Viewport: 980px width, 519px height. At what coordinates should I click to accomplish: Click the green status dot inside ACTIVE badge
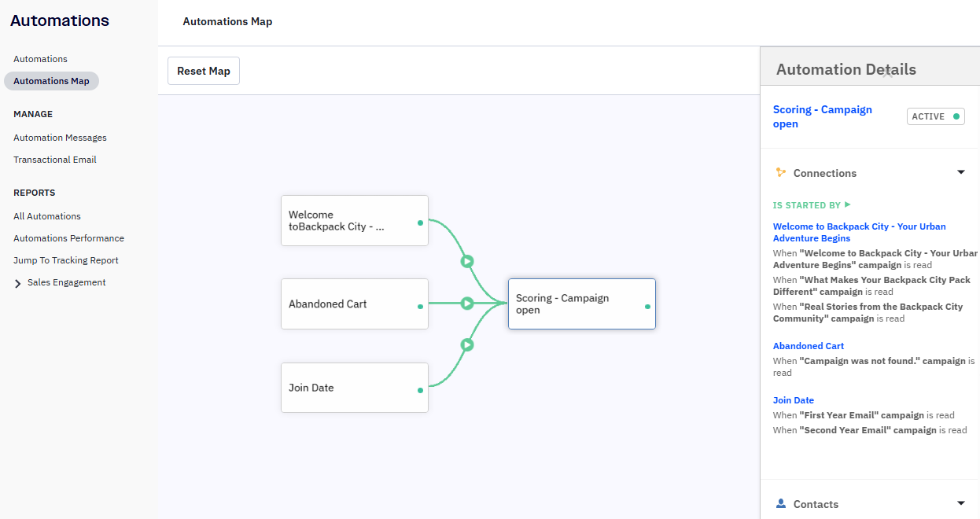coord(956,116)
